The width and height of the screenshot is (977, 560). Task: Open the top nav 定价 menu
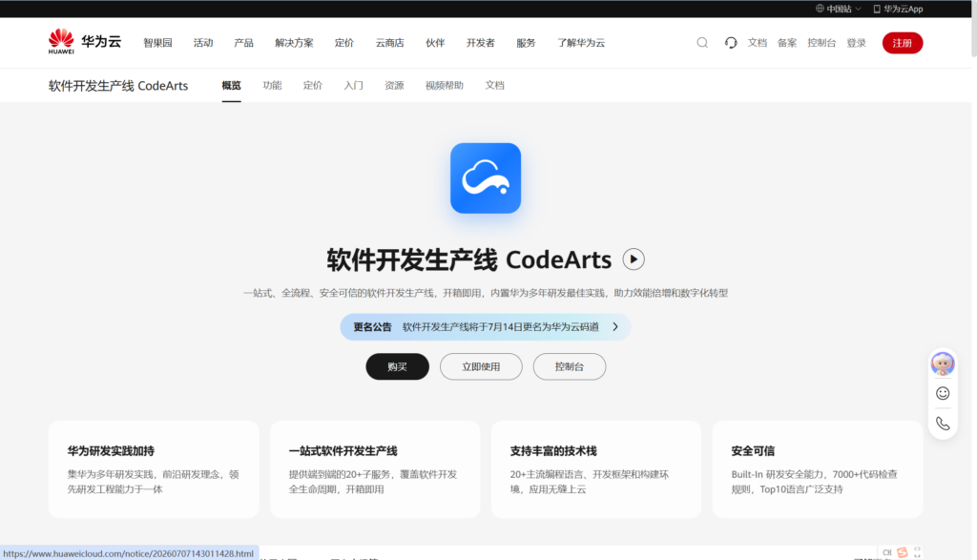tap(343, 42)
